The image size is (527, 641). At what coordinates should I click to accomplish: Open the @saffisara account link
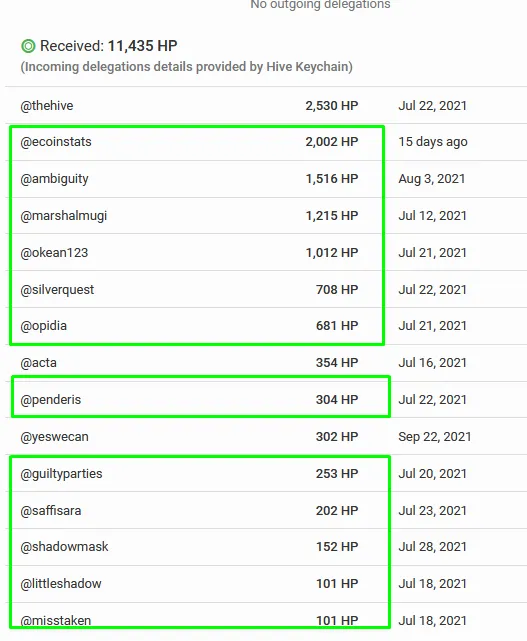point(51,511)
